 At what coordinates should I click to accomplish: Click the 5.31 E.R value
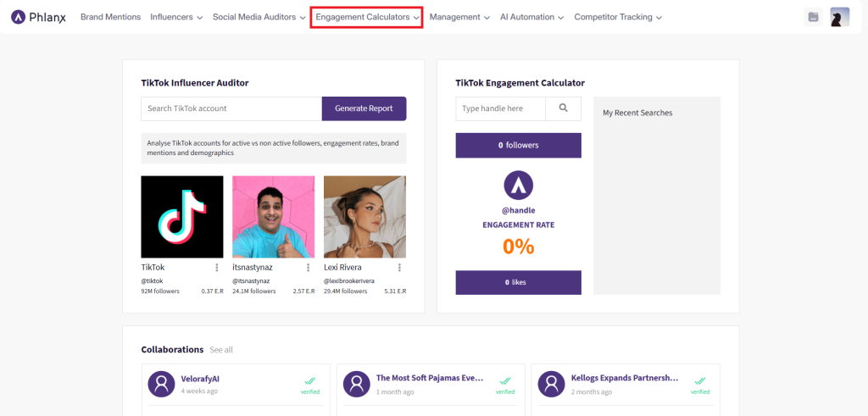395,291
